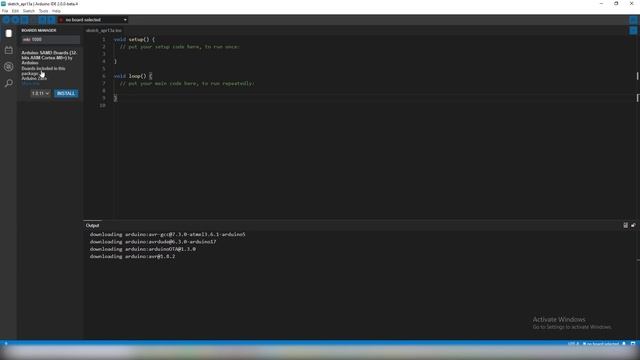
Task: Clear the Output panel with its clear icon
Action: coord(625,225)
